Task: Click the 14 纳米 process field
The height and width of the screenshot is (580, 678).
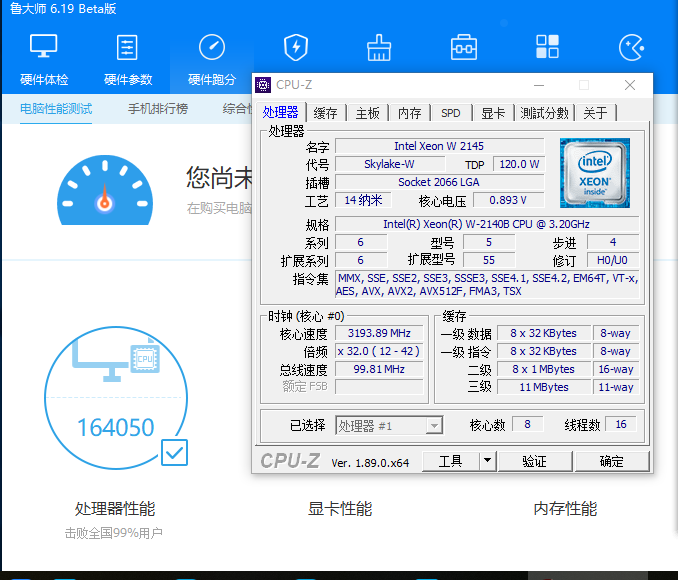Action: pyautogui.click(x=363, y=200)
